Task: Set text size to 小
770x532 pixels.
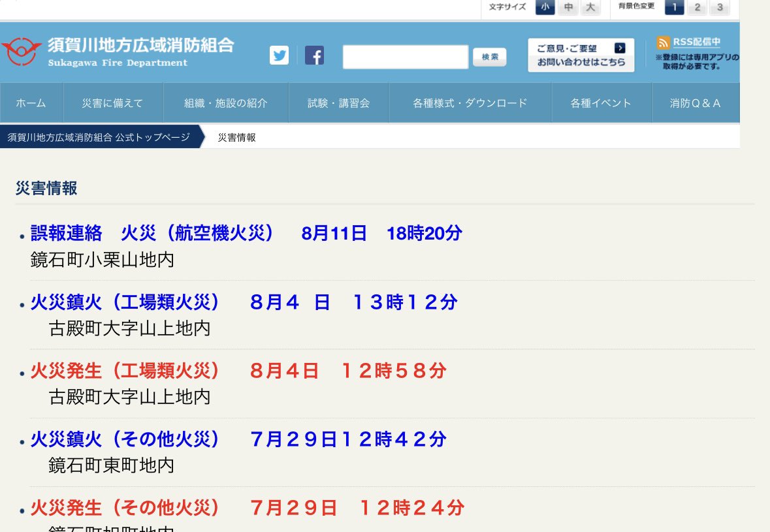Action: [545, 7]
